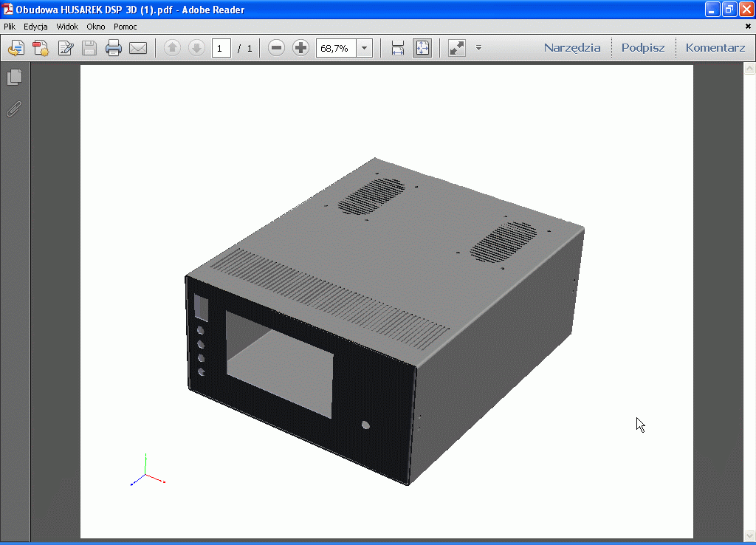This screenshot has width=756, height=545.
Task: Open the Widok menu
Action: 67,27
